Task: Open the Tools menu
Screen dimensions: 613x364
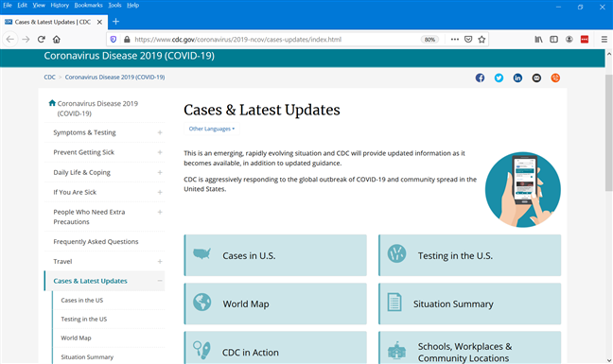Action: point(114,5)
